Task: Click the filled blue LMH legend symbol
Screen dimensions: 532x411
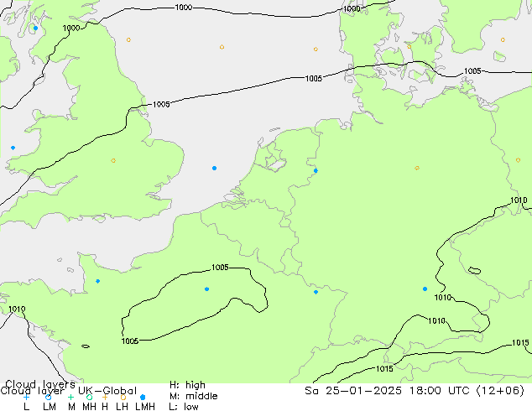Action: click(x=143, y=397)
